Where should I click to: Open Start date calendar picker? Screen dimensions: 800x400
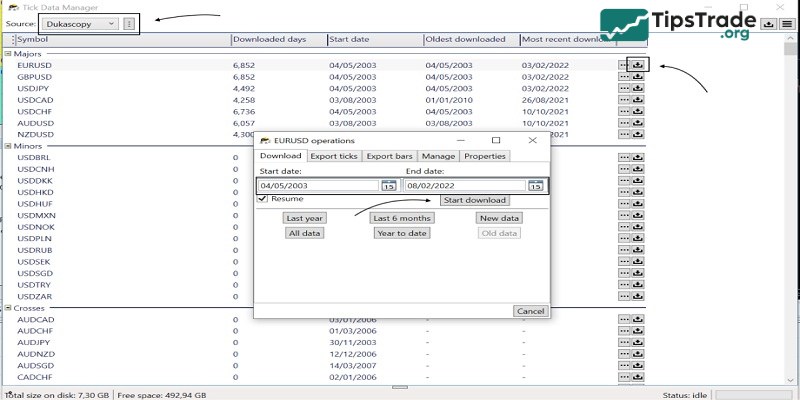(388, 185)
